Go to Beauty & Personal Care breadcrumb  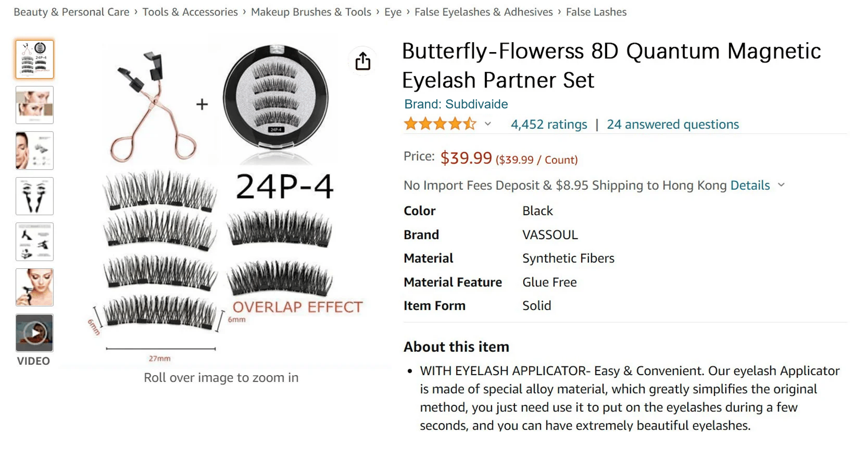(72, 12)
